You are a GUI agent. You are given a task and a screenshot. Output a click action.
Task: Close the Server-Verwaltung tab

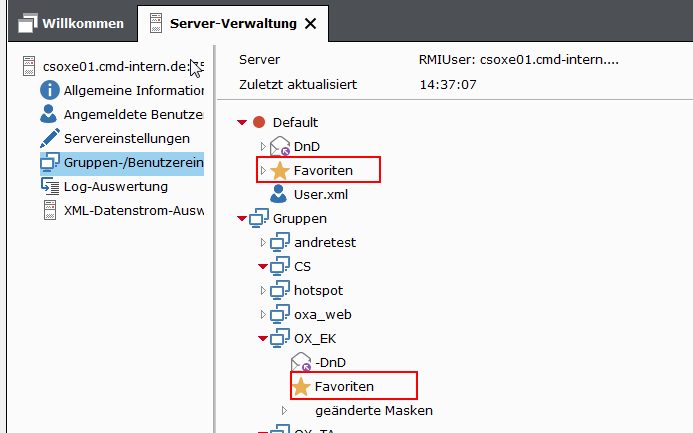(311, 24)
